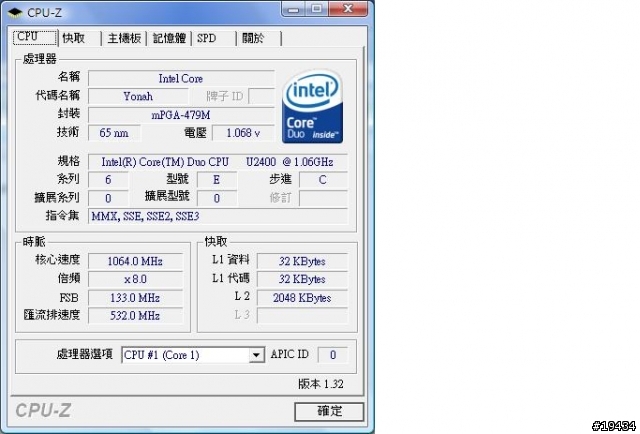The image size is (640, 434).
Task: Click the empty 修訂 revision field
Action: point(323,198)
